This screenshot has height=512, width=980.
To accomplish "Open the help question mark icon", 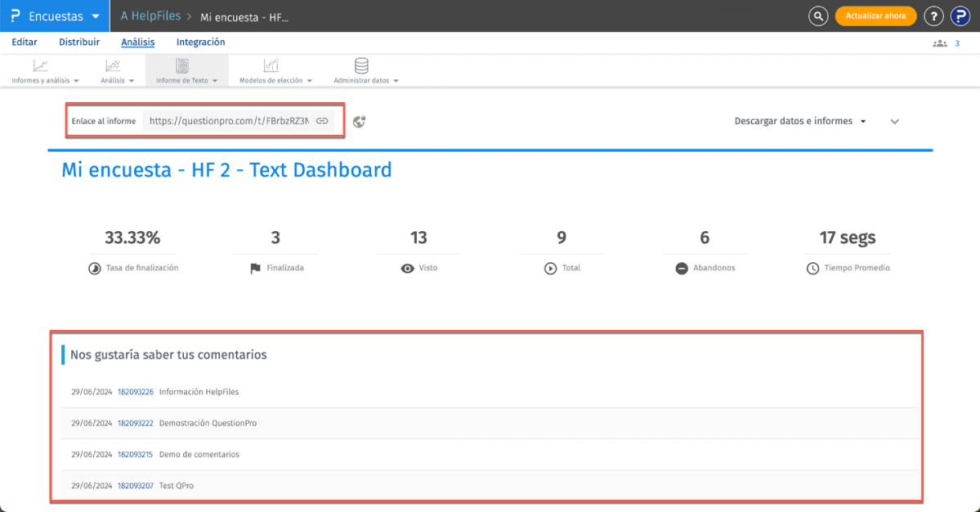I will 933,16.
